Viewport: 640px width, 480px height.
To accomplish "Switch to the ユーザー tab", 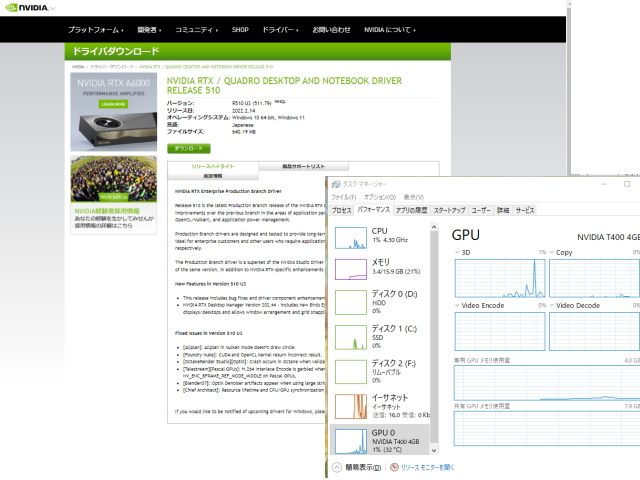I will point(481,210).
